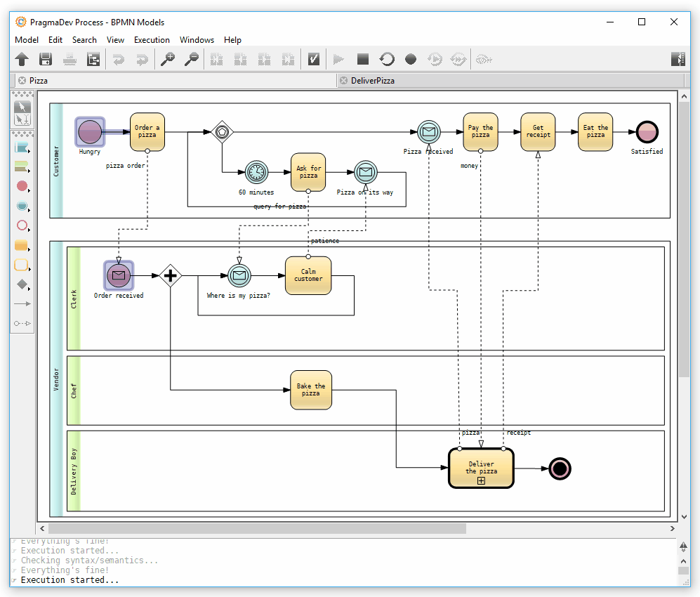Image resolution: width=700 pixels, height=597 pixels.
Task: Toggle the arrow pointer Selection tool
Action: click(x=22, y=107)
